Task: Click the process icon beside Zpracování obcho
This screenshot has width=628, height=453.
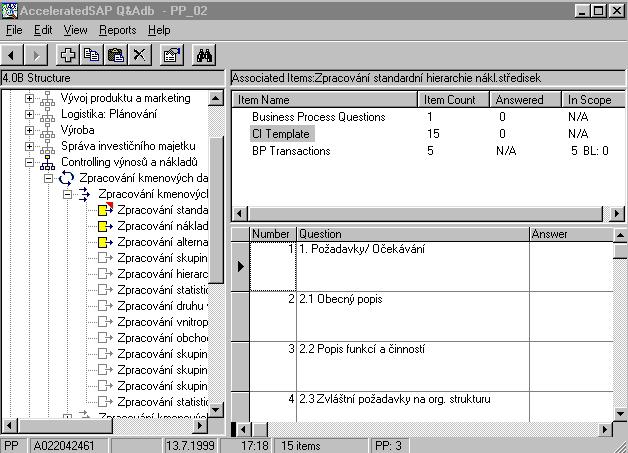Action: pyautogui.click(x=106, y=338)
